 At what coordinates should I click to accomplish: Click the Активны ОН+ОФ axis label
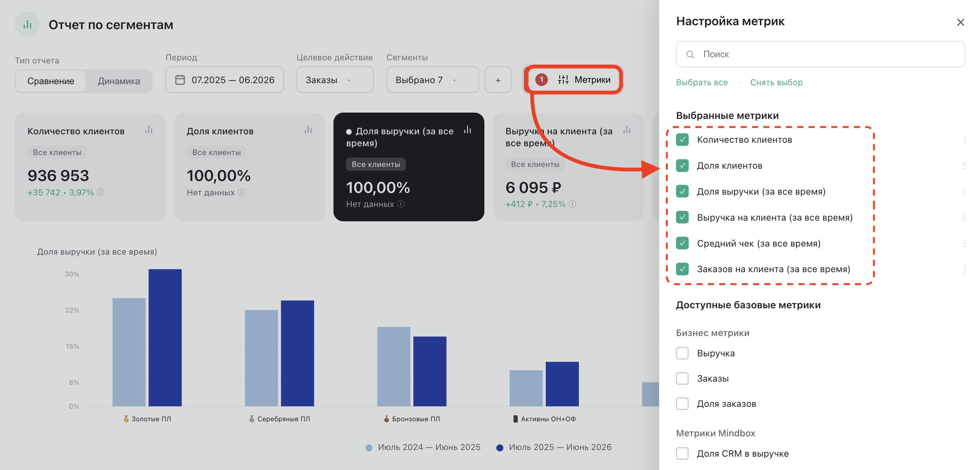click(544, 419)
